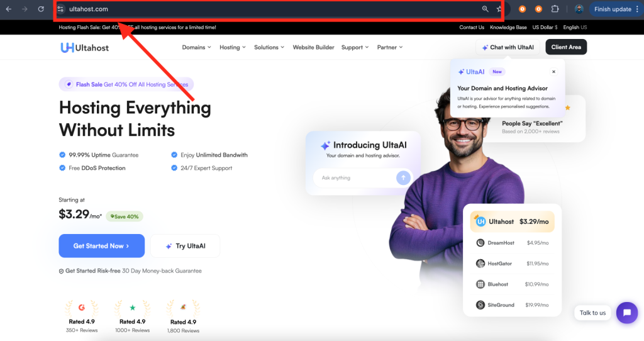
Task: Bookmark this page with the star icon
Action: coord(499,9)
